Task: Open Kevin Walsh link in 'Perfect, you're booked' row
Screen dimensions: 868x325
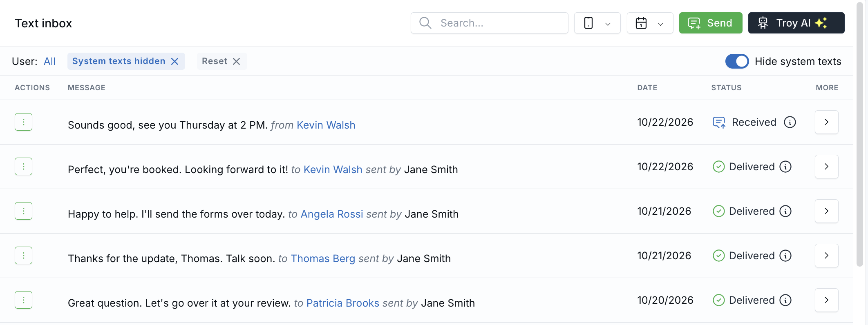Action: tap(333, 169)
